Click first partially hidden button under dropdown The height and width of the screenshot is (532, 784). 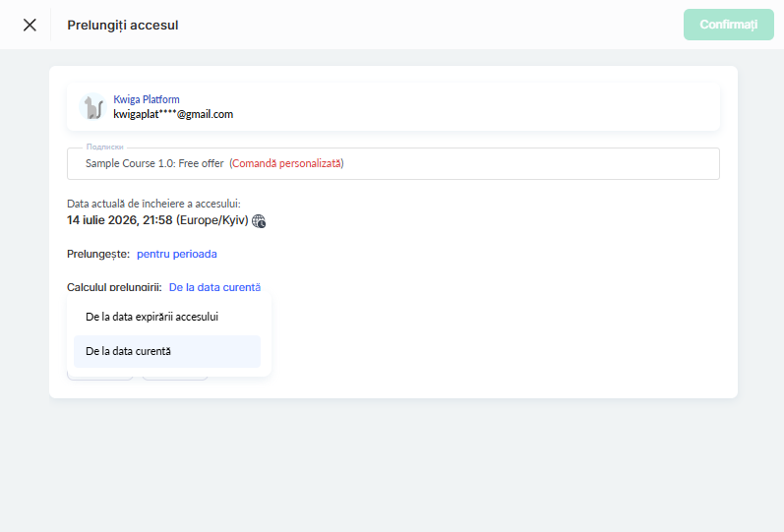click(100, 378)
